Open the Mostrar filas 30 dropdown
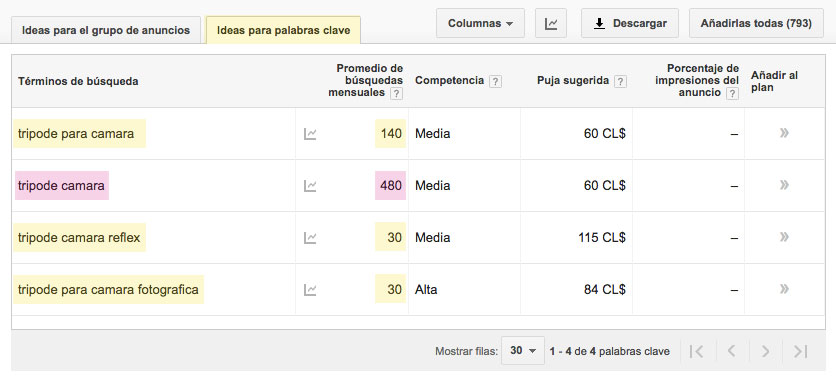 [522, 351]
